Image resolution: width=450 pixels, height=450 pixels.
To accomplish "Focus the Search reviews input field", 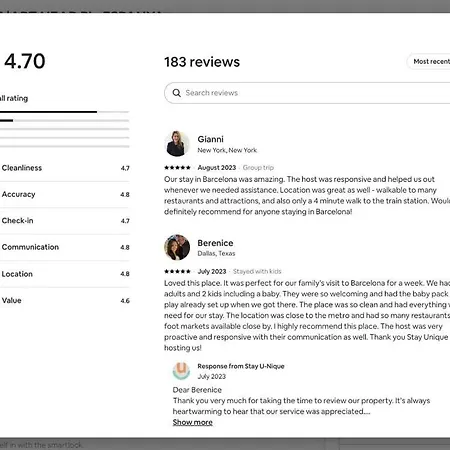I will coord(307,93).
